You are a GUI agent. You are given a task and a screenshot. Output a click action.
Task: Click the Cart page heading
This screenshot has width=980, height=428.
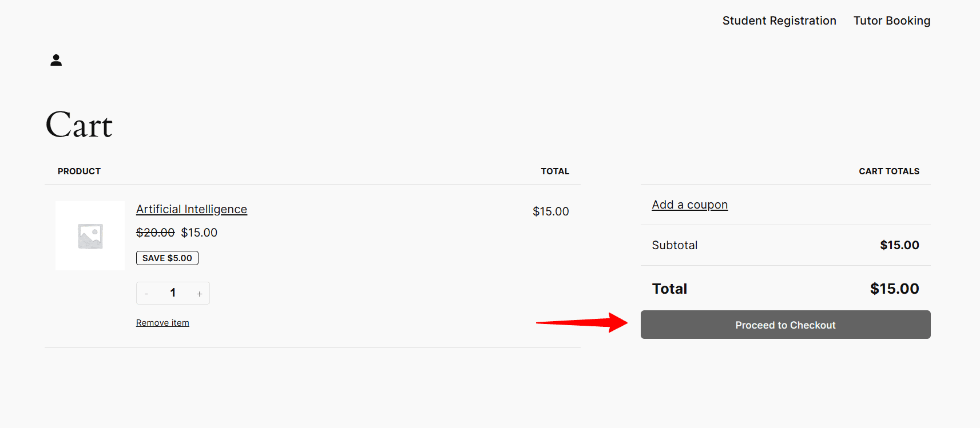78,125
